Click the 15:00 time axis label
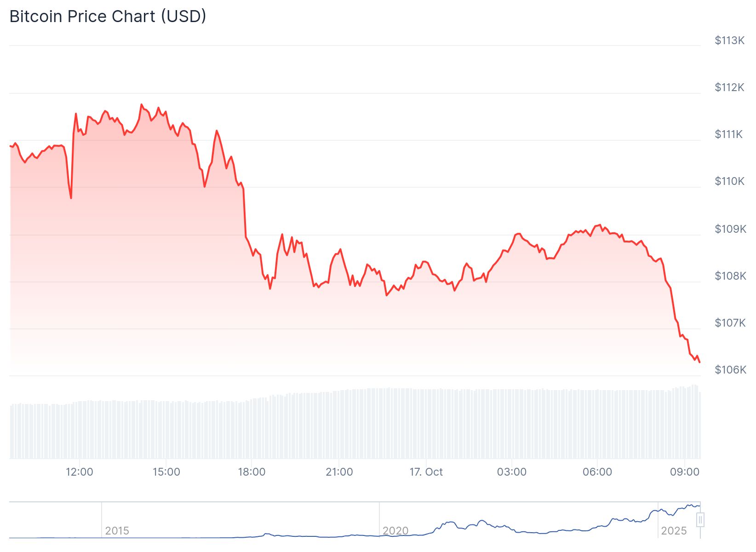Image resolution: width=756 pixels, height=552 pixels. (x=166, y=472)
